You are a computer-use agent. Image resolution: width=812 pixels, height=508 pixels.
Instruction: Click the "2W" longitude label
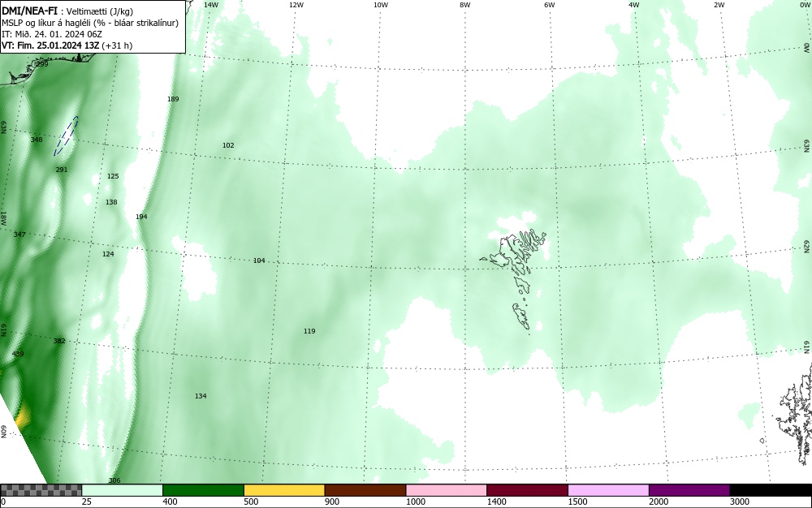click(719, 5)
